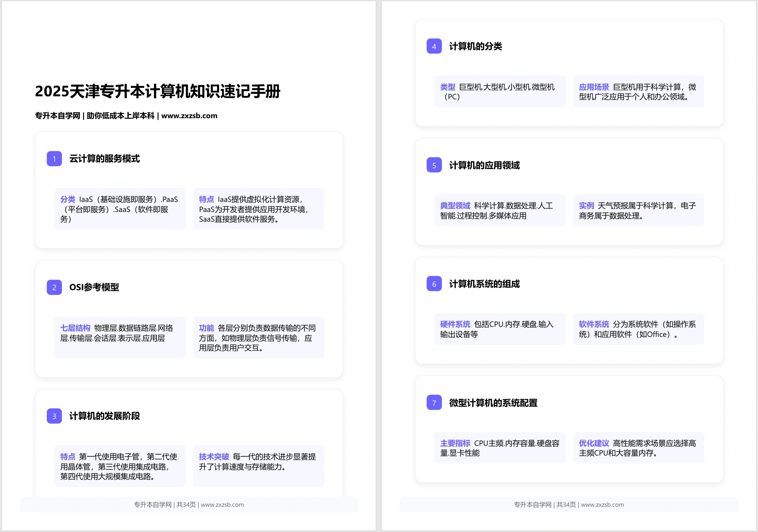The width and height of the screenshot is (758, 532).
Task: Click the number 4 badge beside 计算机的分类
Action: (x=434, y=46)
